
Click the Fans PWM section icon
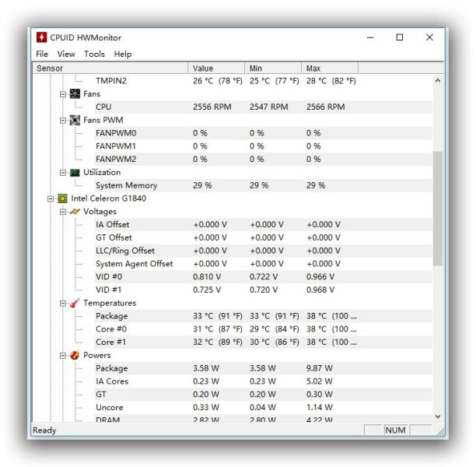(x=75, y=120)
